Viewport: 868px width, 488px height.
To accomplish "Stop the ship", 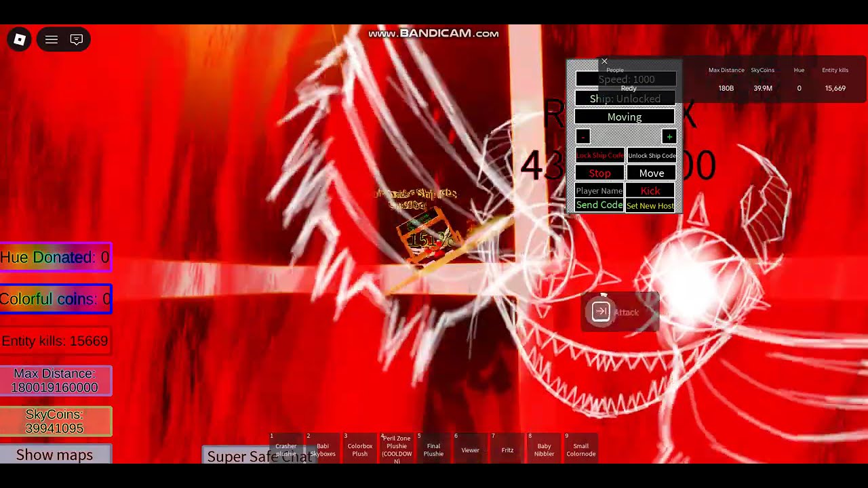I will 599,174.
